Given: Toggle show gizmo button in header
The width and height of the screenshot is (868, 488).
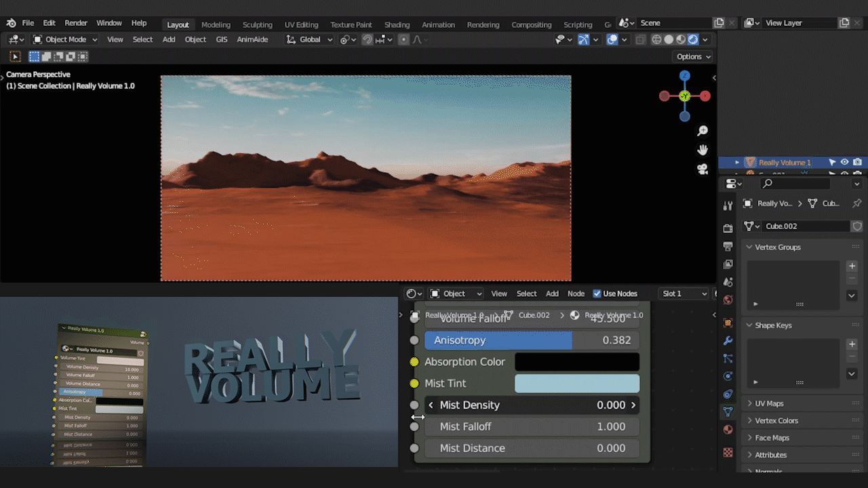Looking at the screenshot, I should click(x=583, y=40).
